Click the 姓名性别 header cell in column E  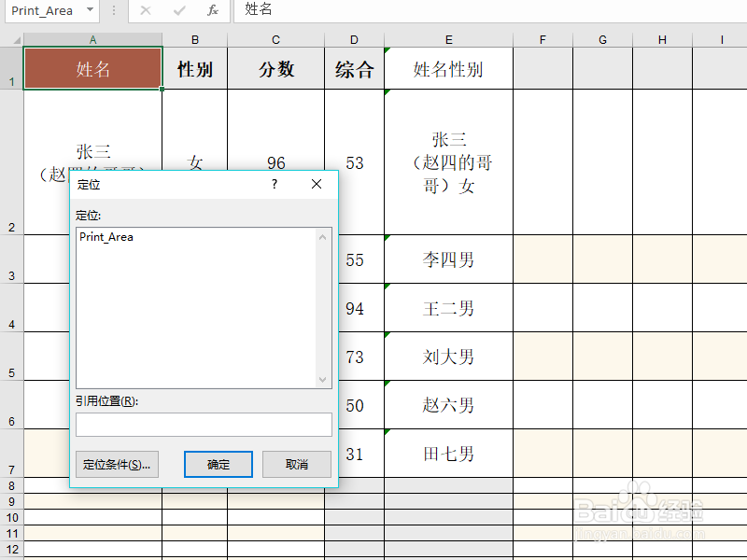tap(448, 66)
